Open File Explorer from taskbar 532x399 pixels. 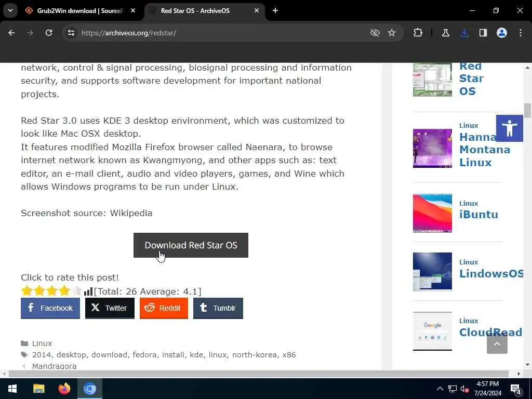coord(38,389)
